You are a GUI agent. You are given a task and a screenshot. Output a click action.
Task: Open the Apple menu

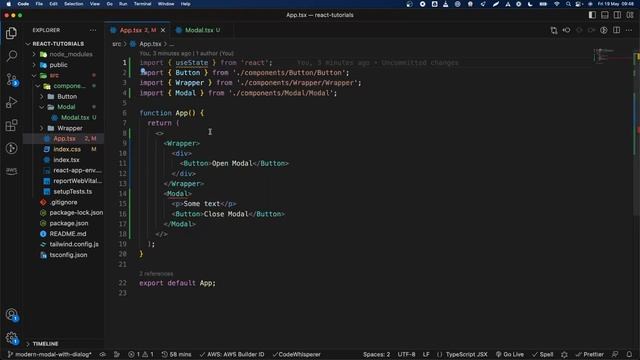[8, 4]
